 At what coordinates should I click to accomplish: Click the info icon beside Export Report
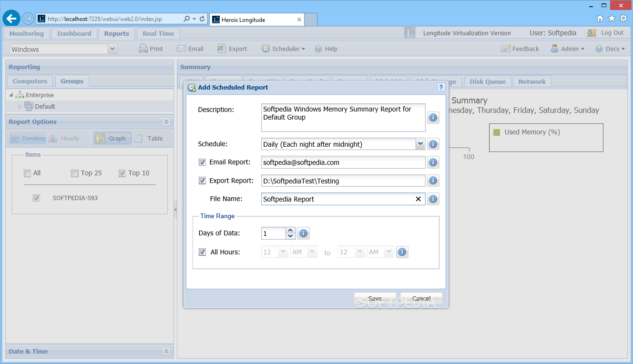(x=433, y=181)
